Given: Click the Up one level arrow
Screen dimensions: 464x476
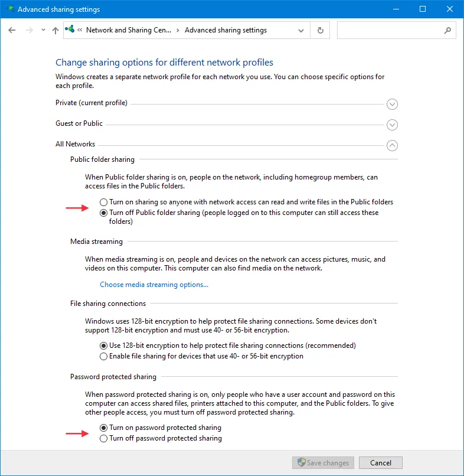Looking at the screenshot, I should [x=55, y=30].
